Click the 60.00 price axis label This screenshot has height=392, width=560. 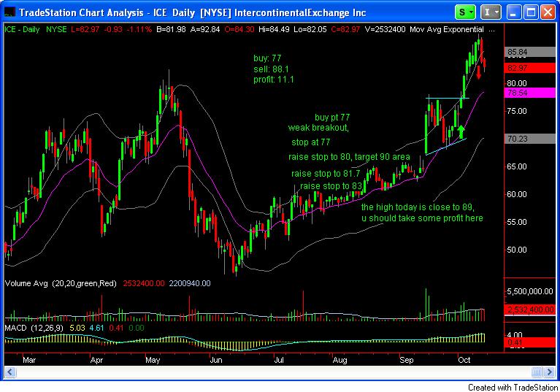[517, 194]
